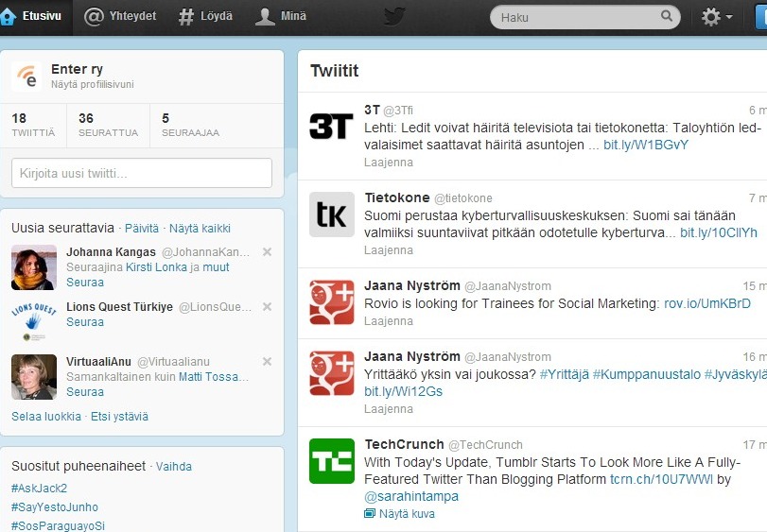Click the muut followers link
The height and width of the screenshot is (532, 767).
click(x=216, y=267)
